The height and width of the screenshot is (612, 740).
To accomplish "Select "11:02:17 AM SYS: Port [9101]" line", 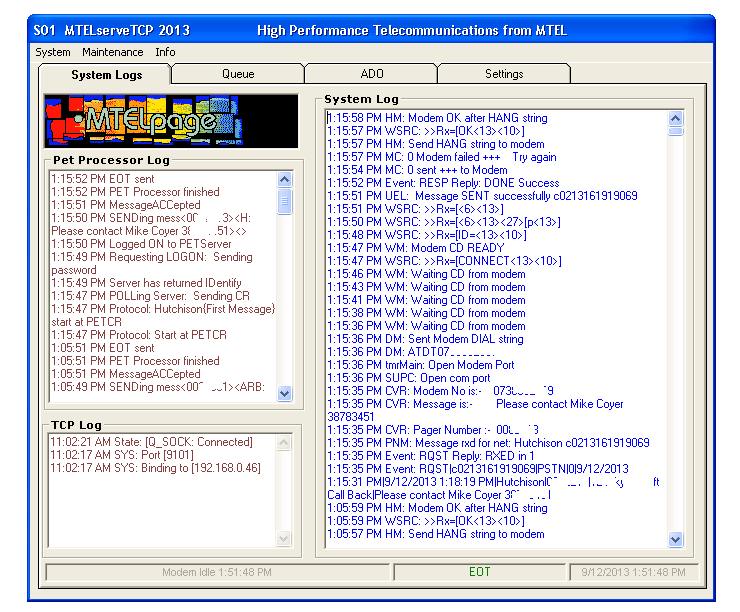I will [122, 455].
